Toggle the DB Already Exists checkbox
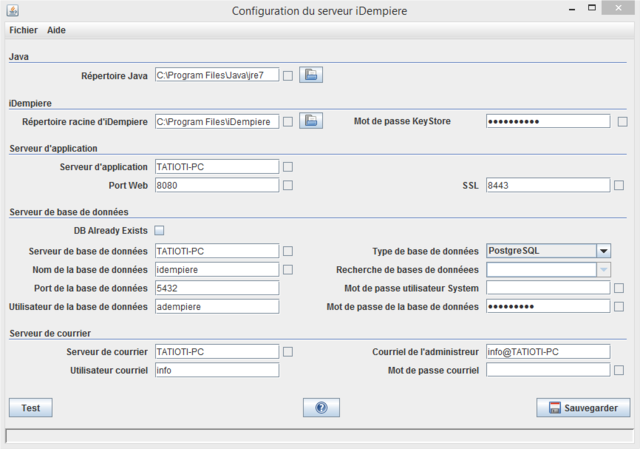 point(160,232)
